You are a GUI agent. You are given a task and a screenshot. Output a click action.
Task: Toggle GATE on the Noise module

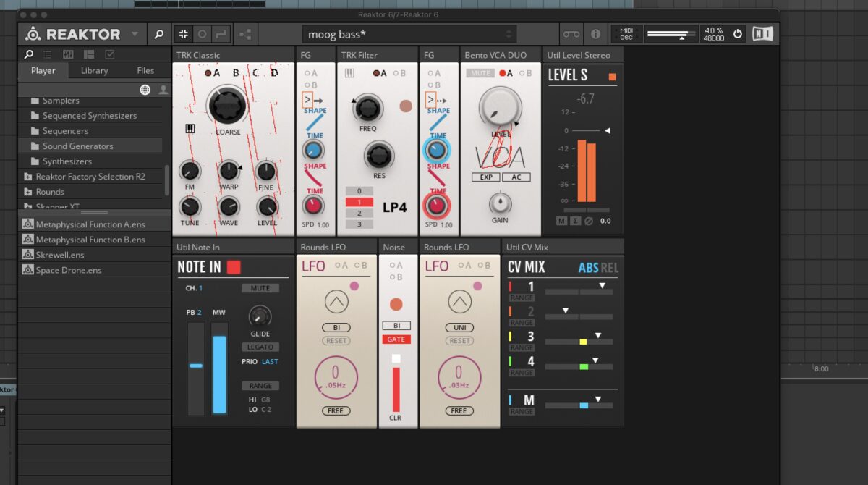(396, 339)
